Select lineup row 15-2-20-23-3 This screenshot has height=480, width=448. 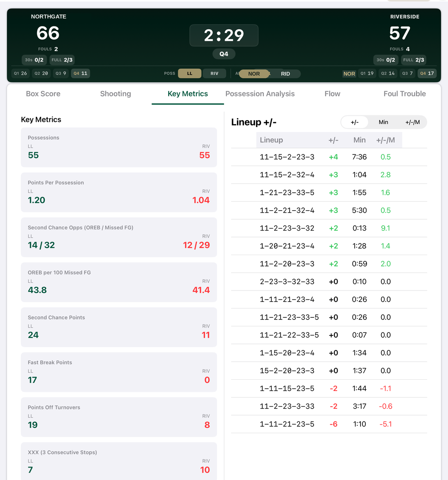tap(329, 371)
